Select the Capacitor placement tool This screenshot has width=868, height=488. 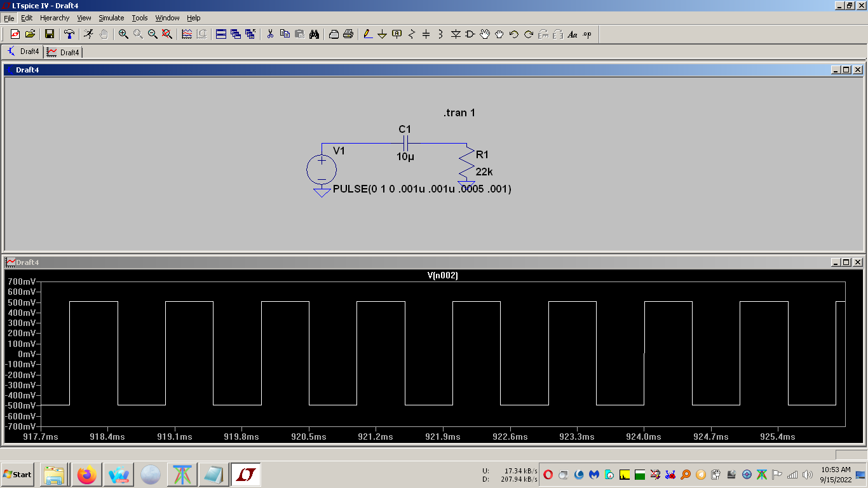coord(426,34)
